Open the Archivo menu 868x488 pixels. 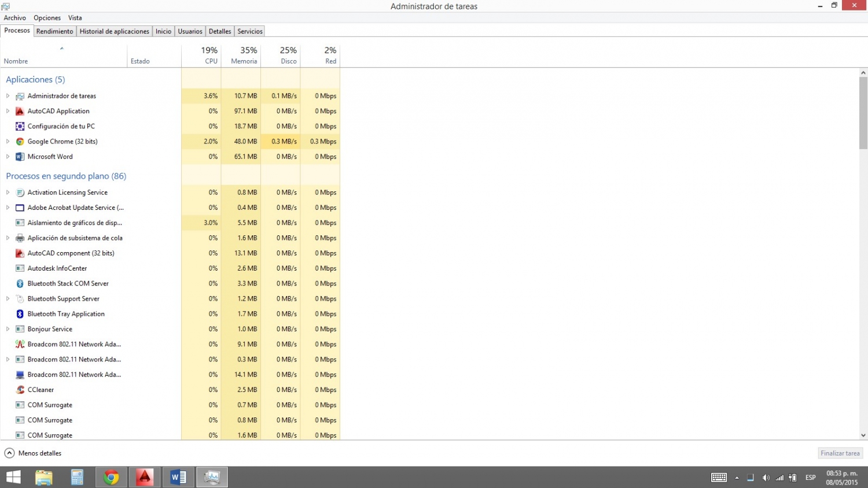click(14, 18)
